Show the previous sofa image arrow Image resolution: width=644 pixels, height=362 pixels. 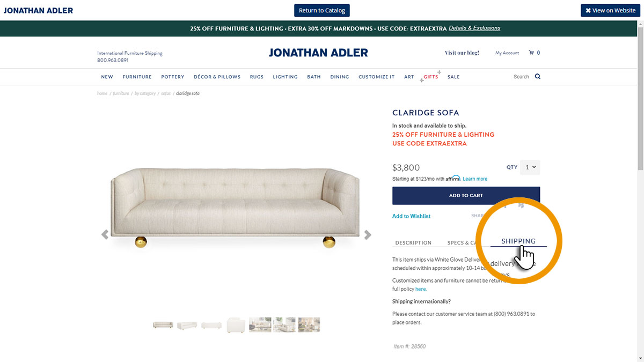[105, 234]
